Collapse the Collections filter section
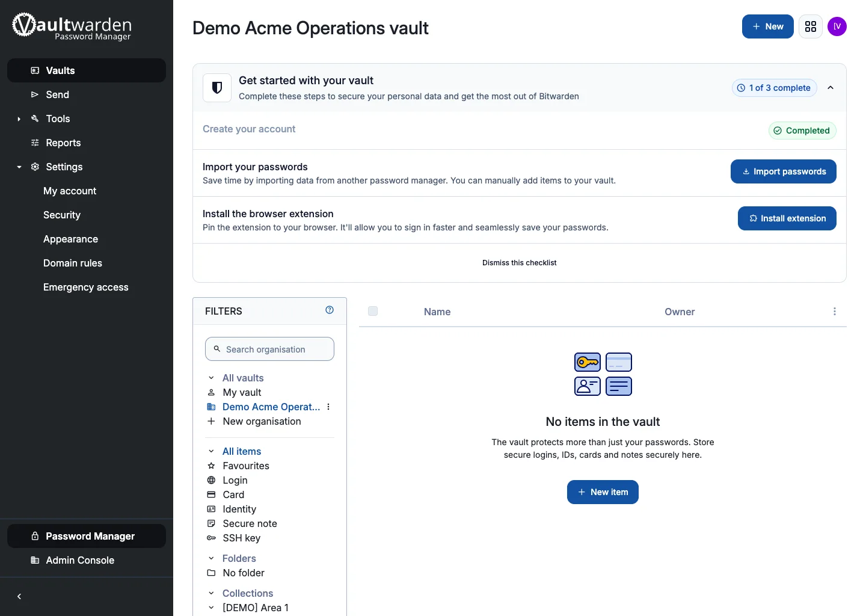Image resolution: width=866 pixels, height=616 pixels. pos(211,593)
